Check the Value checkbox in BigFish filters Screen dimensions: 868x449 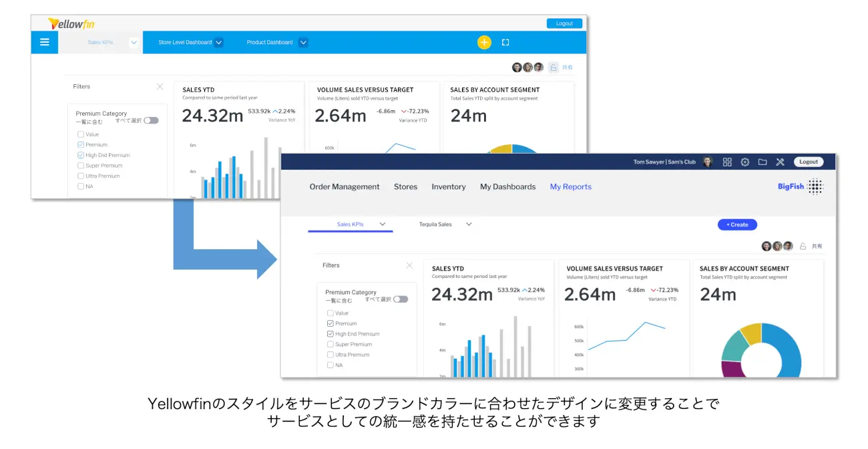pyautogui.click(x=330, y=313)
